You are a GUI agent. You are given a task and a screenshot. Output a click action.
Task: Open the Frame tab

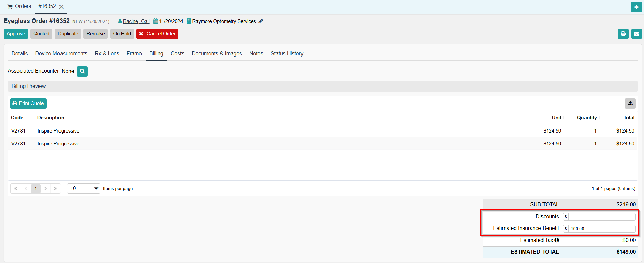pos(134,53)
